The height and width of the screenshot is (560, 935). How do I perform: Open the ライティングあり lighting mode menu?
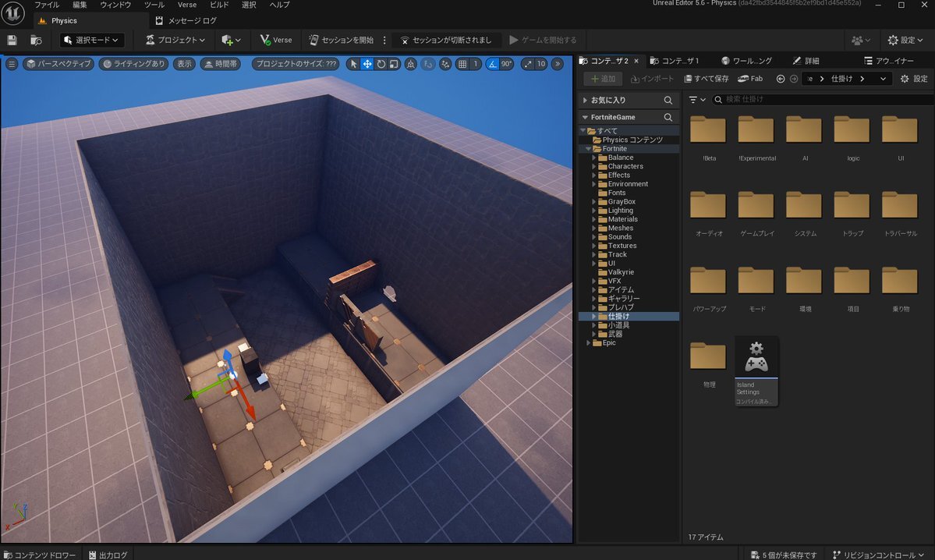[x=133, y=64]
